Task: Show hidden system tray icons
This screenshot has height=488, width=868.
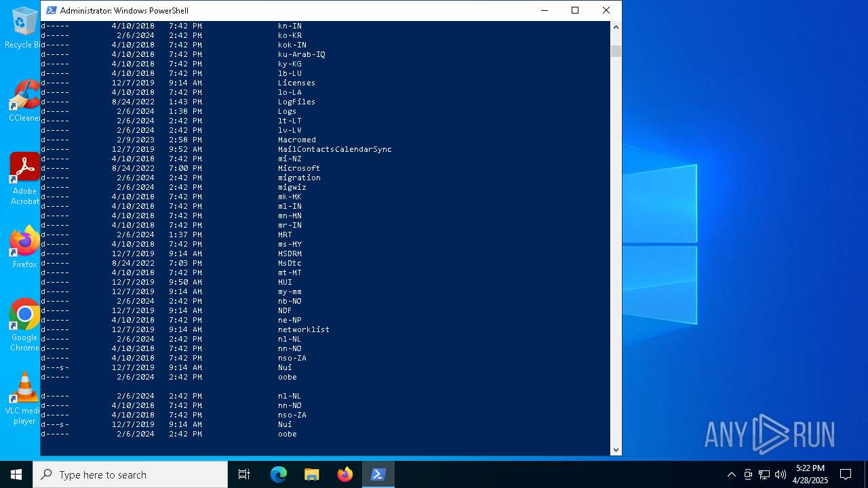Action: 731,474
